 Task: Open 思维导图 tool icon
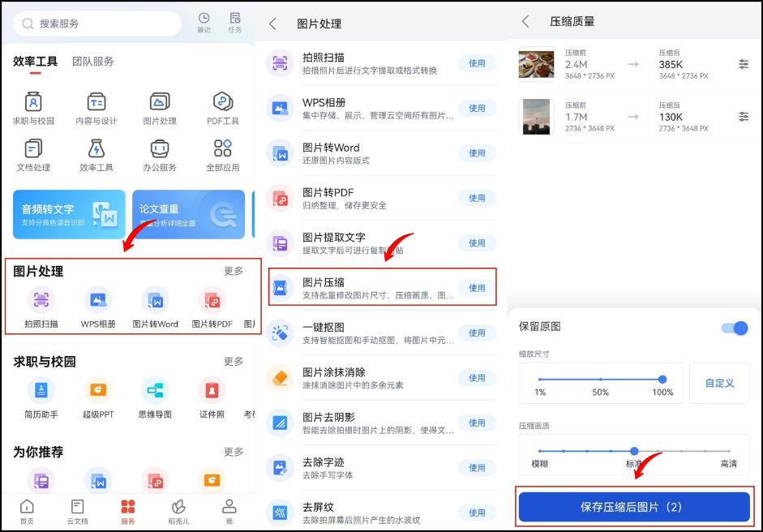[155, 390]
